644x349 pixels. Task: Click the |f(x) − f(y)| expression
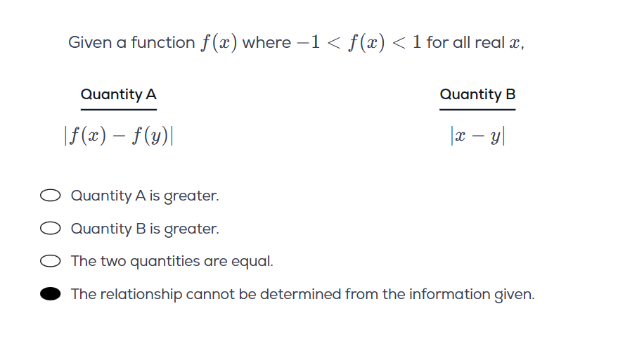(118, 135)
